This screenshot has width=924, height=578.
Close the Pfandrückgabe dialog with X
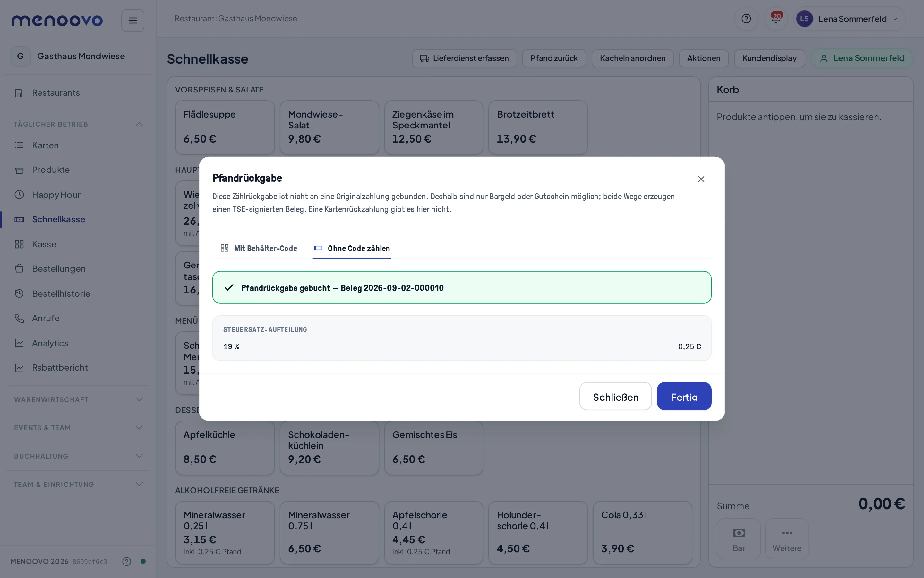click(701, 179)
